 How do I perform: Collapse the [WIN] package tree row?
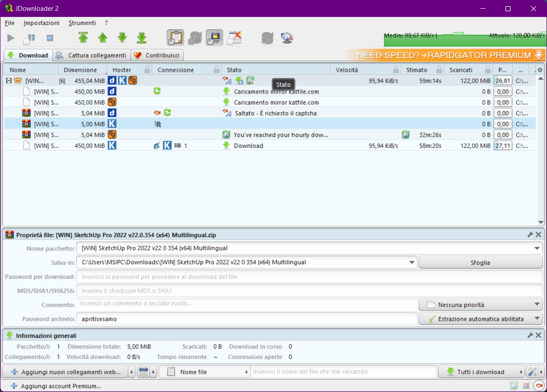(x=8, y=81)
